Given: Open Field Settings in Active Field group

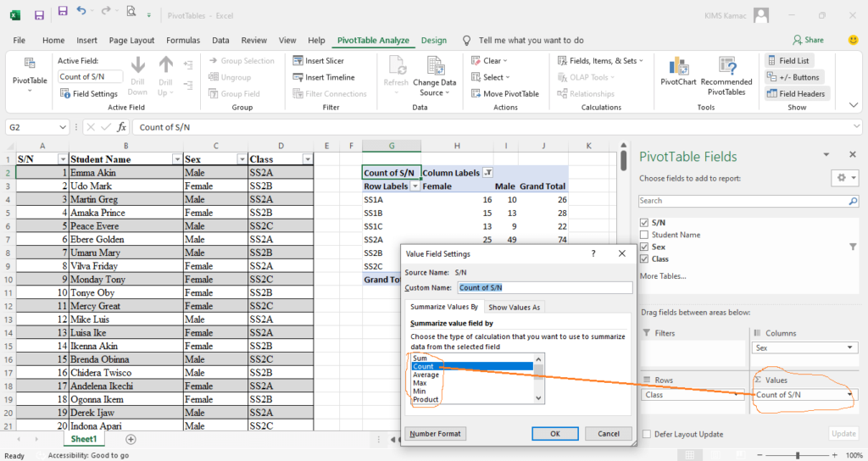Looking at the screenshot, I should [88, 93].
